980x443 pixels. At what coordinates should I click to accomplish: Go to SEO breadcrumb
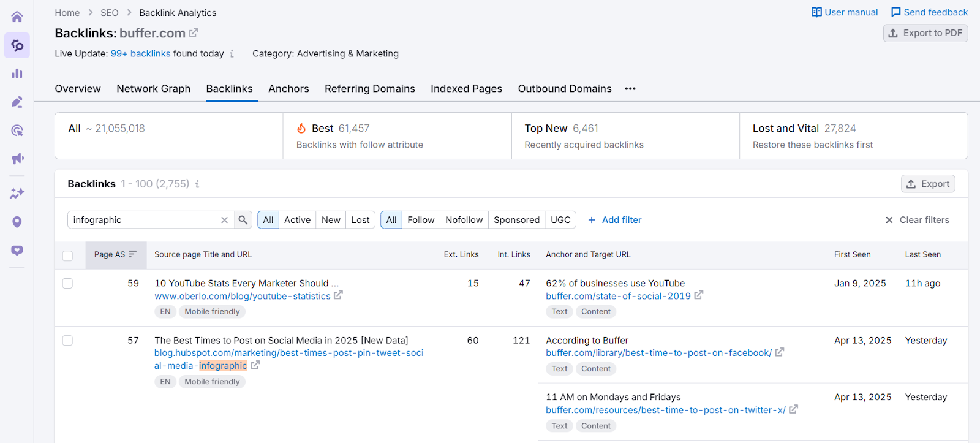pos(110,13)
